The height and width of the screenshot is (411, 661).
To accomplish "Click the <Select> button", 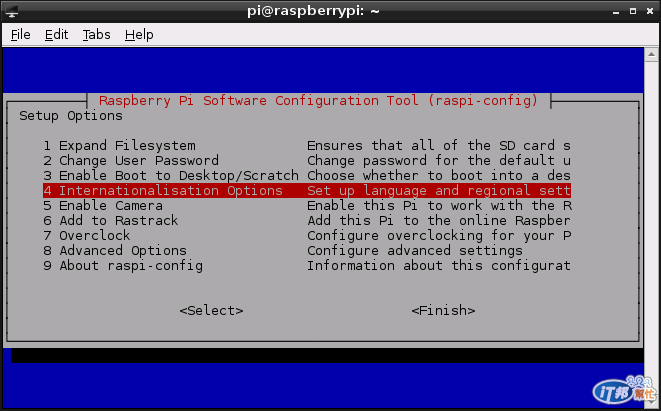I will coord(212,311).
